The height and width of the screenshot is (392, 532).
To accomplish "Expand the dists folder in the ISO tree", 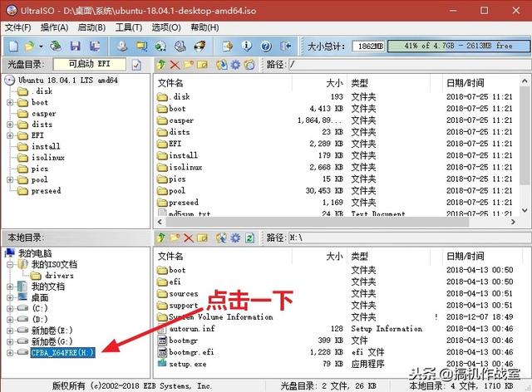I will point(10,125).
